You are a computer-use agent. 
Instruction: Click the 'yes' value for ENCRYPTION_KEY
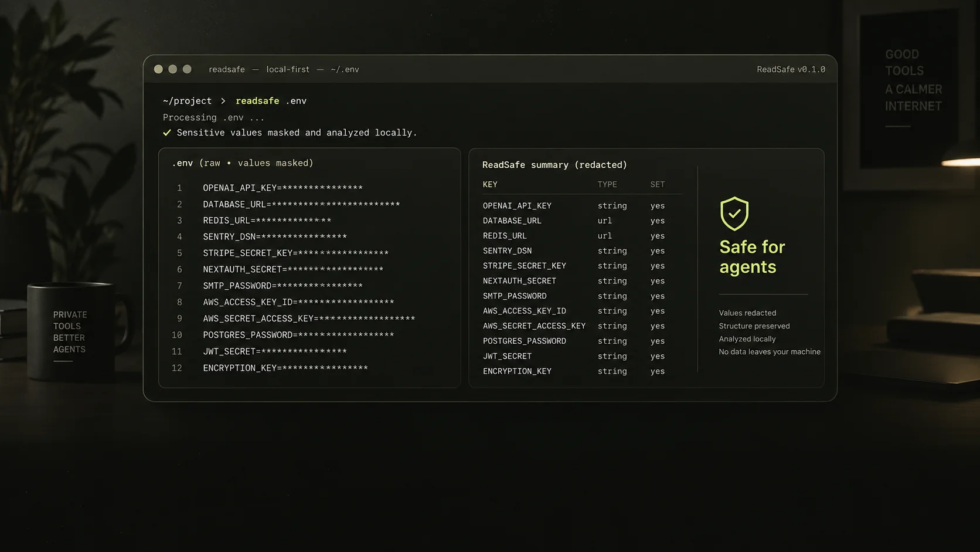(658, 371)
